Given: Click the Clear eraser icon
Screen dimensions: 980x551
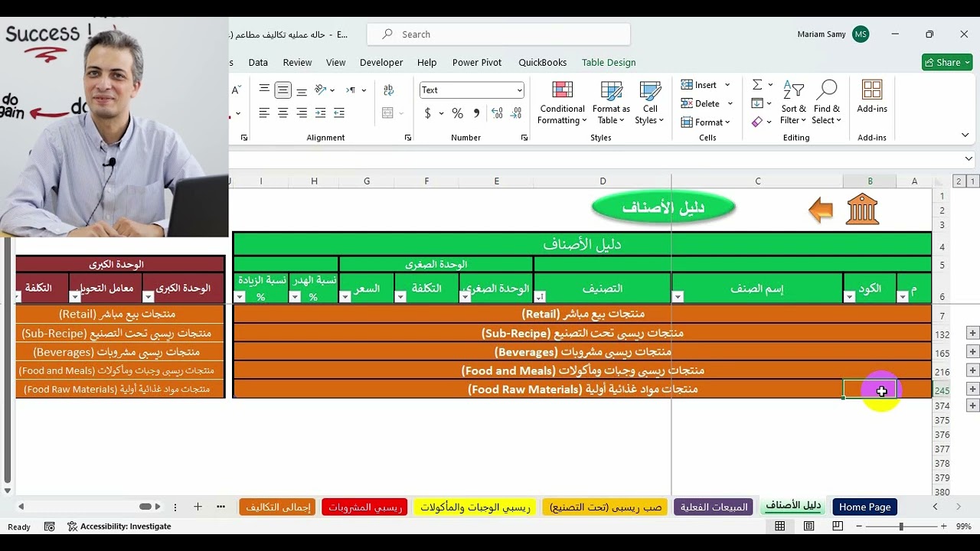Looking at the screenshot, I should point(757,122).
